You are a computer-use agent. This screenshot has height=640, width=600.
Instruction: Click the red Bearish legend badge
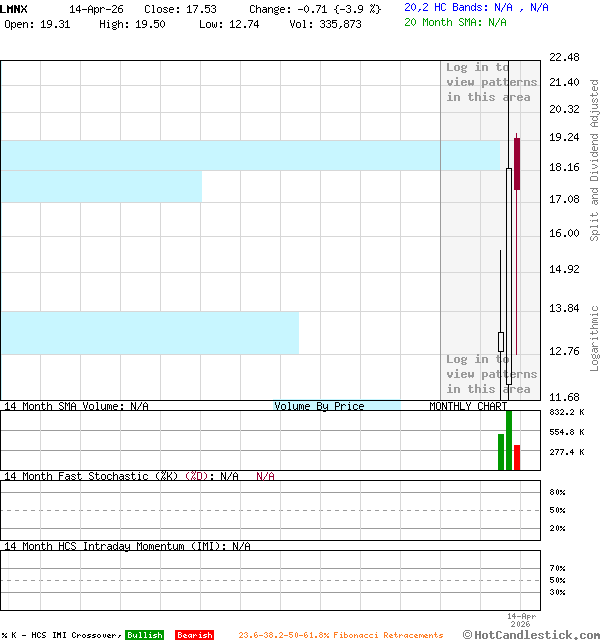pyautogui.click(x=194, y=635)
